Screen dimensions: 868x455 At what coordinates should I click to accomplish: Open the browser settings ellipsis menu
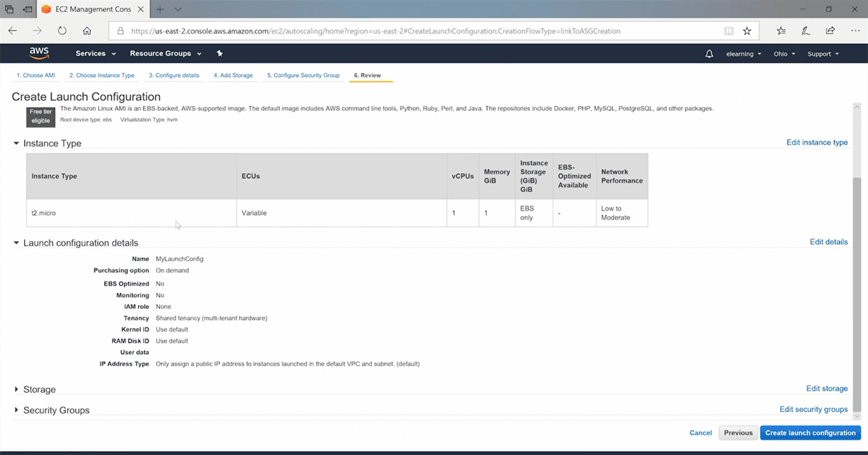pyautogui.click(x=854, y=30)
